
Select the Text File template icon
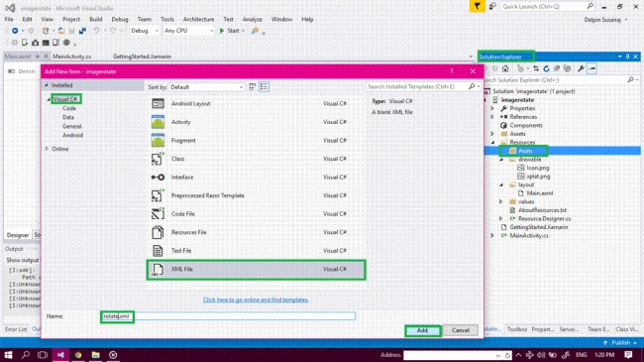click(x=158, y=251)
